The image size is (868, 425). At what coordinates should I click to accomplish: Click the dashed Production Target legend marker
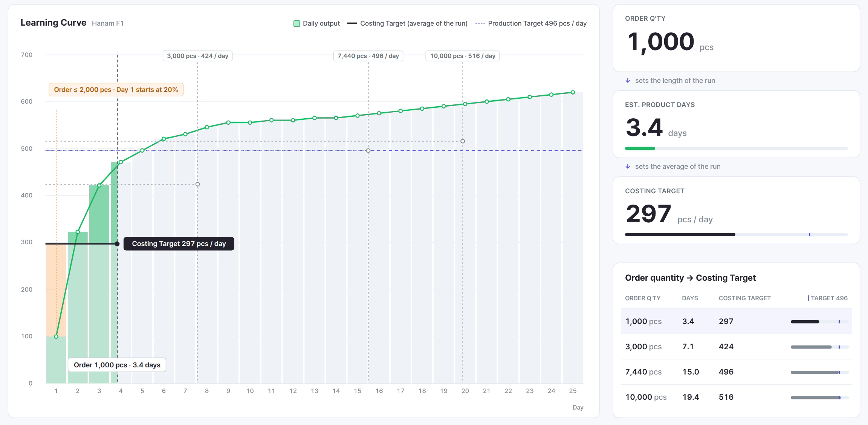point(480,23)
